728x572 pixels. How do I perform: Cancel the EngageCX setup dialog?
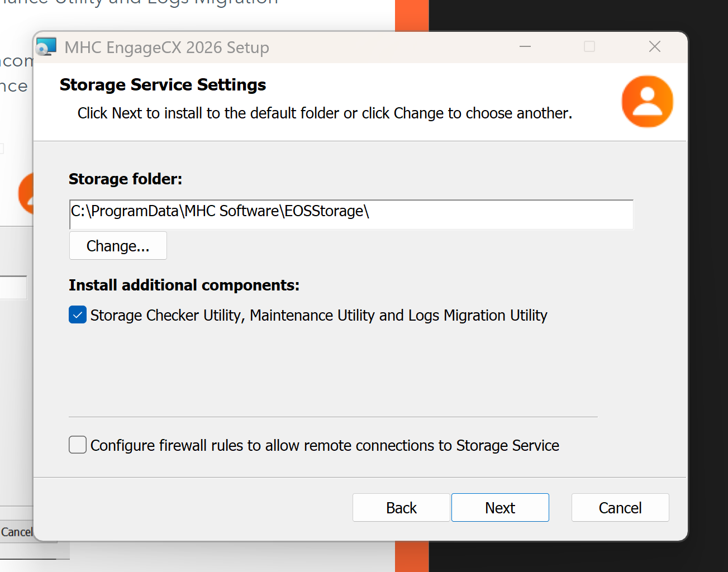pos(620,508)
